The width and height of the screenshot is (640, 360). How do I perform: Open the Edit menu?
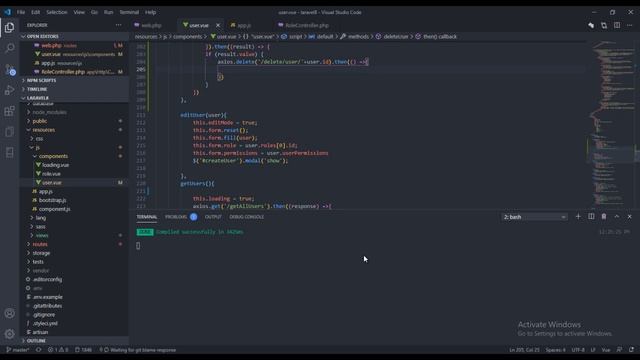pyautogui.click(x=36, y=12)
